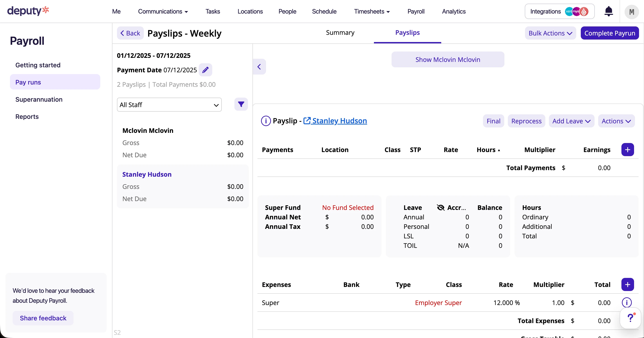Open the All Staff dropdown

169,104
